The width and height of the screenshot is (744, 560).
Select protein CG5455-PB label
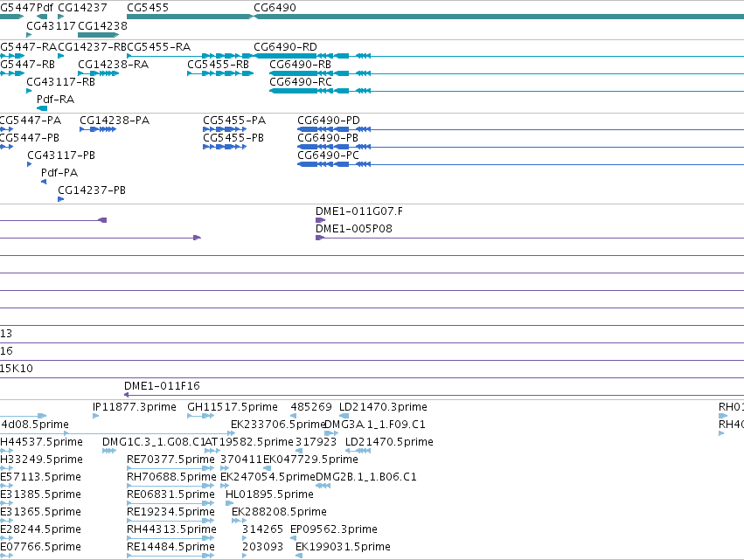coord(233,138)
